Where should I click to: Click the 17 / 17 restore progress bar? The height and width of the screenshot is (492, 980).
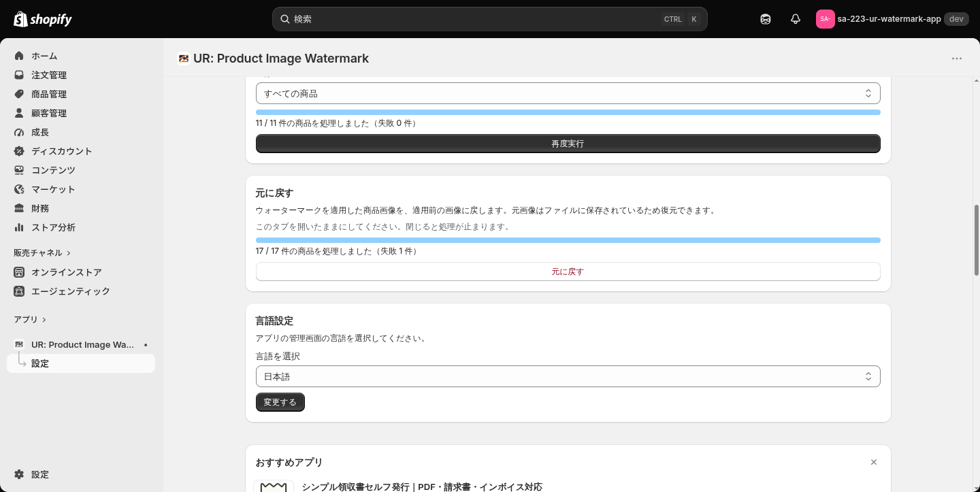pyautogui.click(x=568, y=240)
